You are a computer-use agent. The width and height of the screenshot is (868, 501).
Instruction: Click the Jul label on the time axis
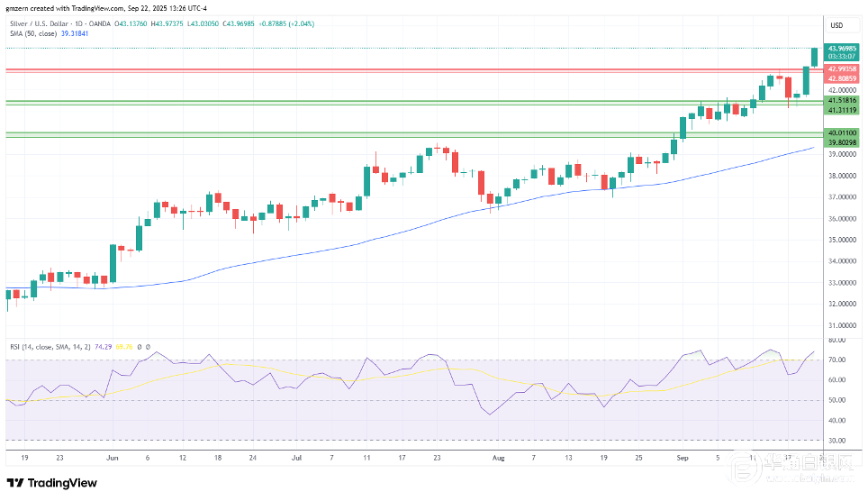(297, 458)
